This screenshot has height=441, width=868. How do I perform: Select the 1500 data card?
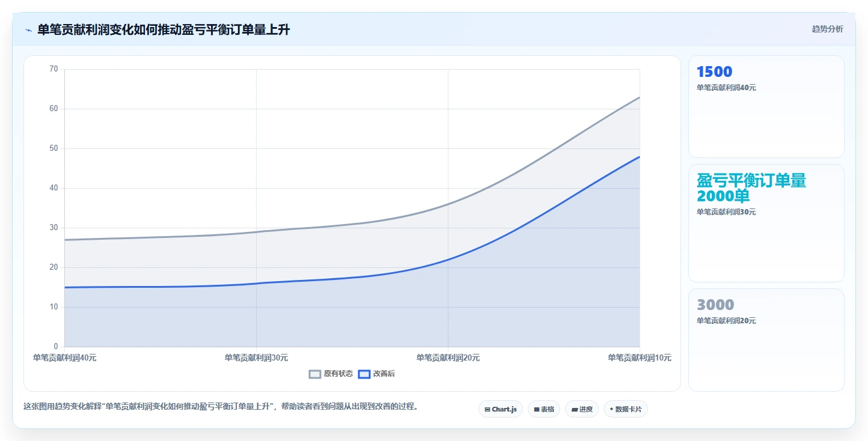coord(766,106)
